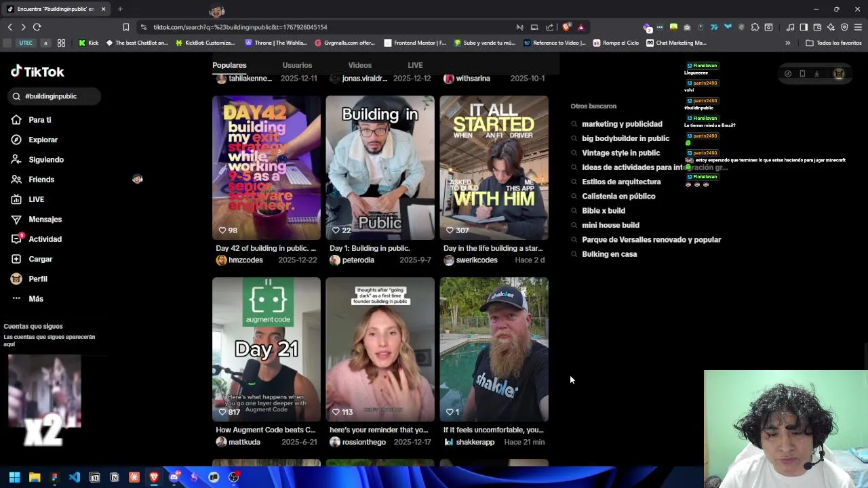Expand the Más options menu
The image size is (868, 488).
coord(27,299)
